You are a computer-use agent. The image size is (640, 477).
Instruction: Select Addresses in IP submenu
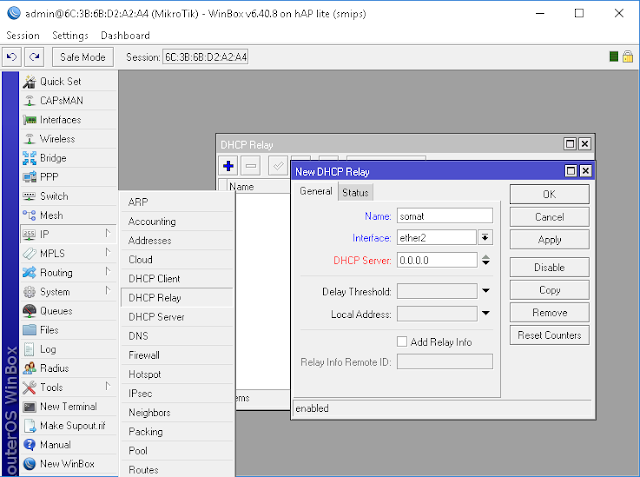tap(177, 240)
